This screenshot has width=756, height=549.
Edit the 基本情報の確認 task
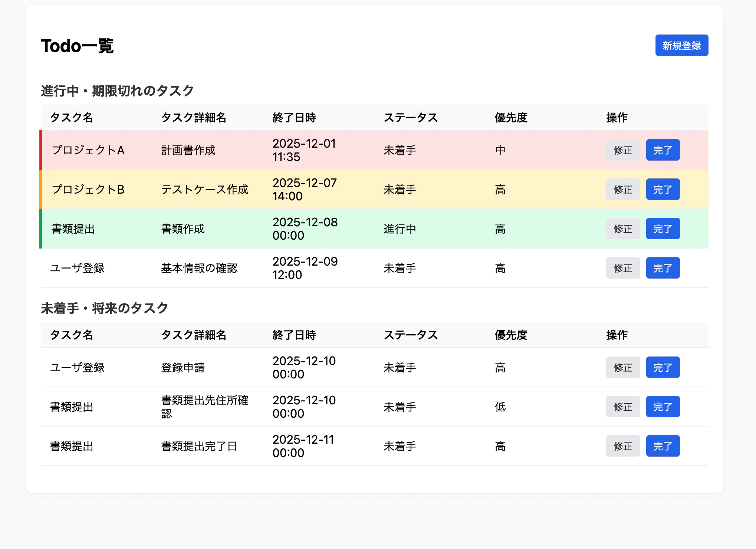pos(623,268)
